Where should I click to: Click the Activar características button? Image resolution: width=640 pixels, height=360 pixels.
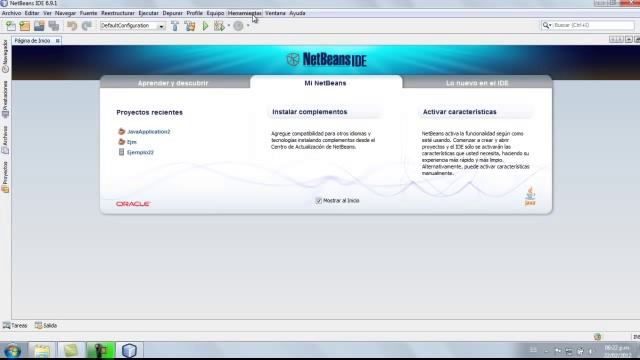point(476,112)
